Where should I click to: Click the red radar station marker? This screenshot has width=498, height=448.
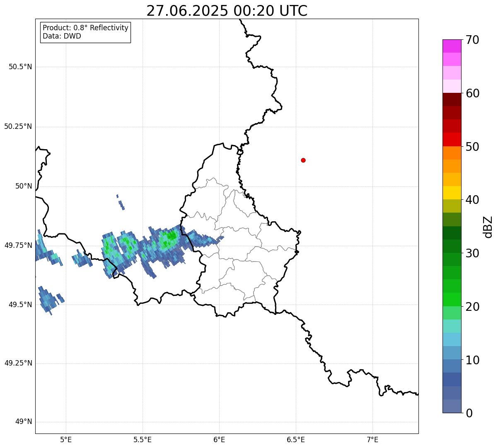click(303, 160)
